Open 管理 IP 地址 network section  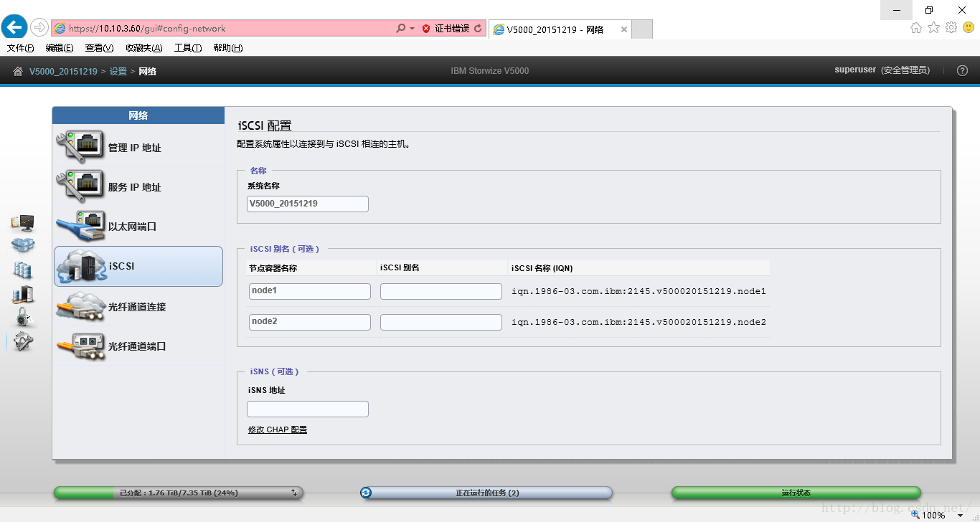138,148
